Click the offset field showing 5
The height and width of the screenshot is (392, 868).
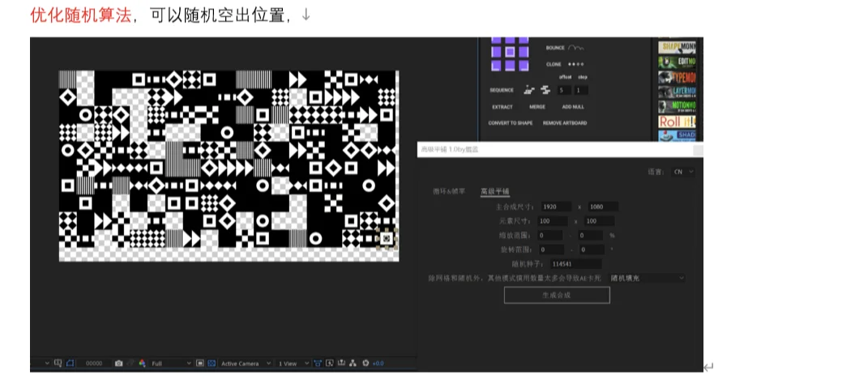click(564, 90)
